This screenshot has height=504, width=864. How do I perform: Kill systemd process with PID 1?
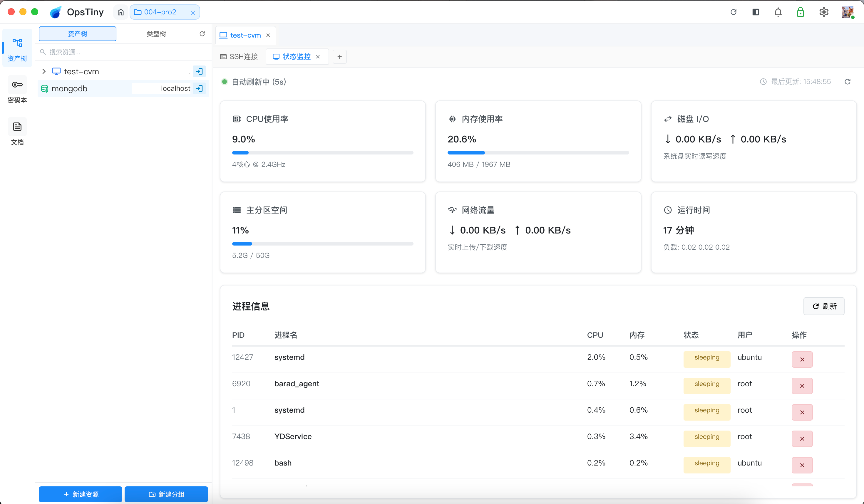point(802,412)
